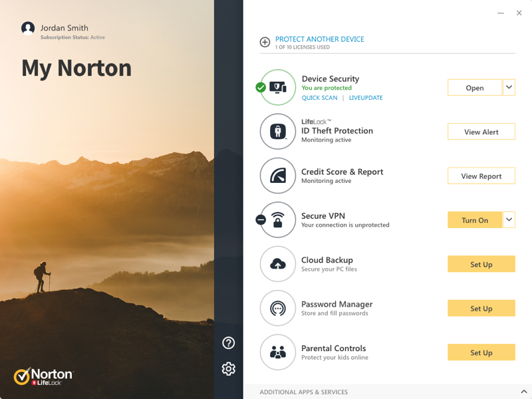The width and height of the screenshot is (532, 399).
Task: Click the Credit Score gauge icon
Action: pos(278,176)
